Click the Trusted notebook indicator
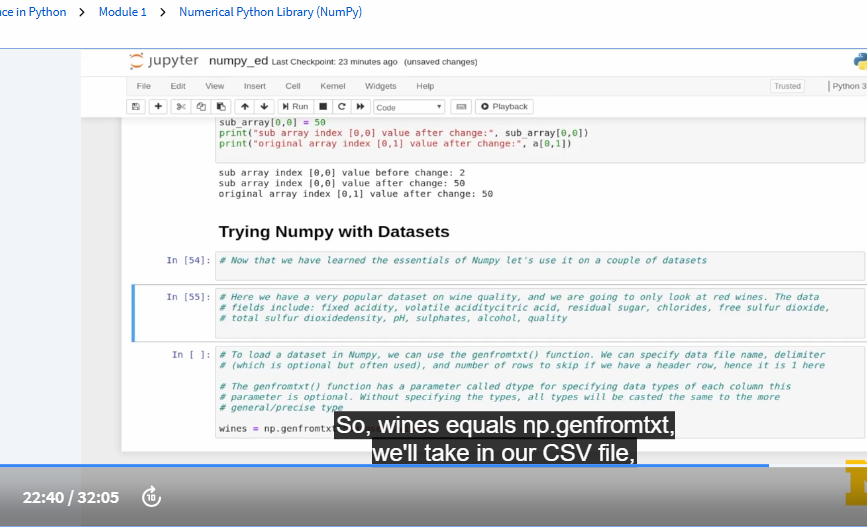Image resolution: width=867 pixels, height=528 pixels. (787, 86)
